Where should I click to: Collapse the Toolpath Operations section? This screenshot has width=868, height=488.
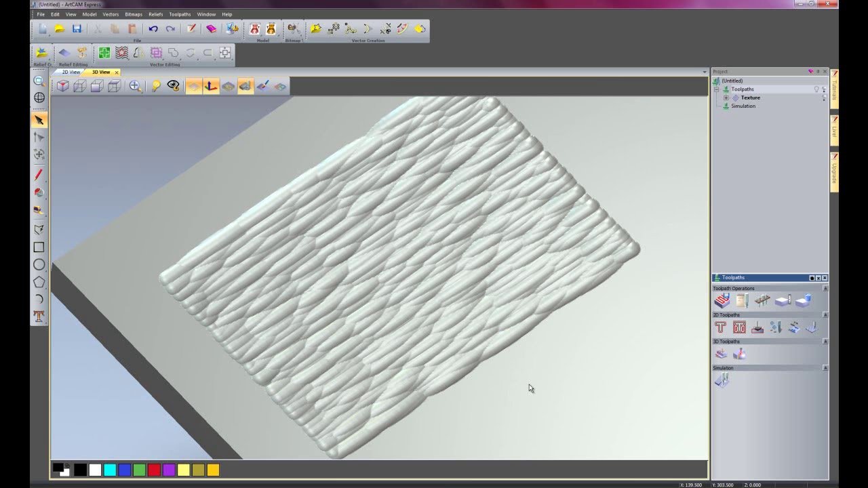(825, 289)
